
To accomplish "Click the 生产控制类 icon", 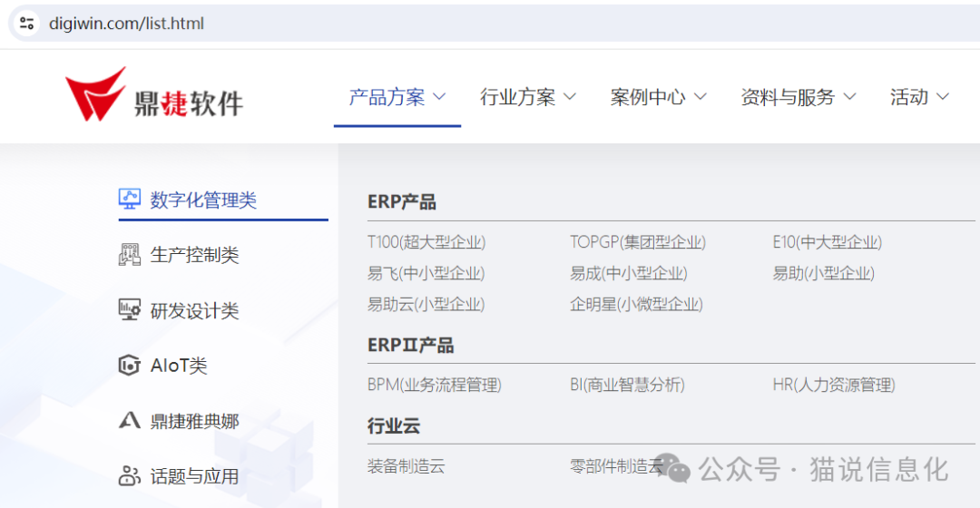I will 130,255.
